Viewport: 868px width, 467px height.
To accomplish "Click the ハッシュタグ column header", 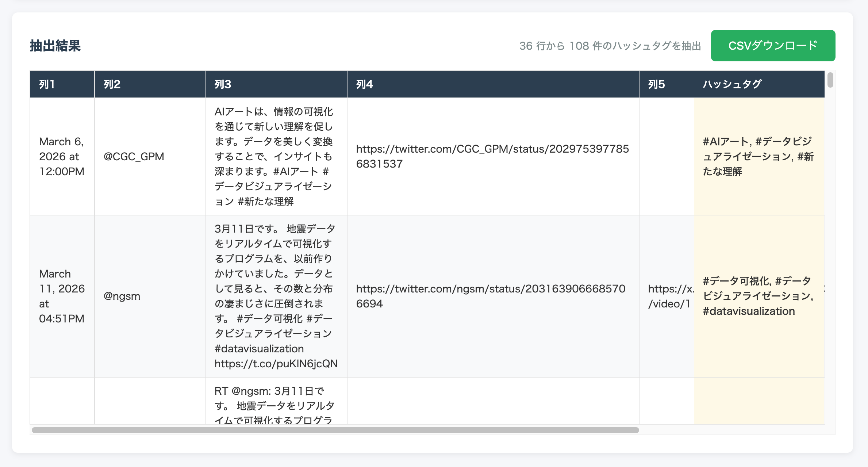I will pyautogui.click(x=732, y=84).
